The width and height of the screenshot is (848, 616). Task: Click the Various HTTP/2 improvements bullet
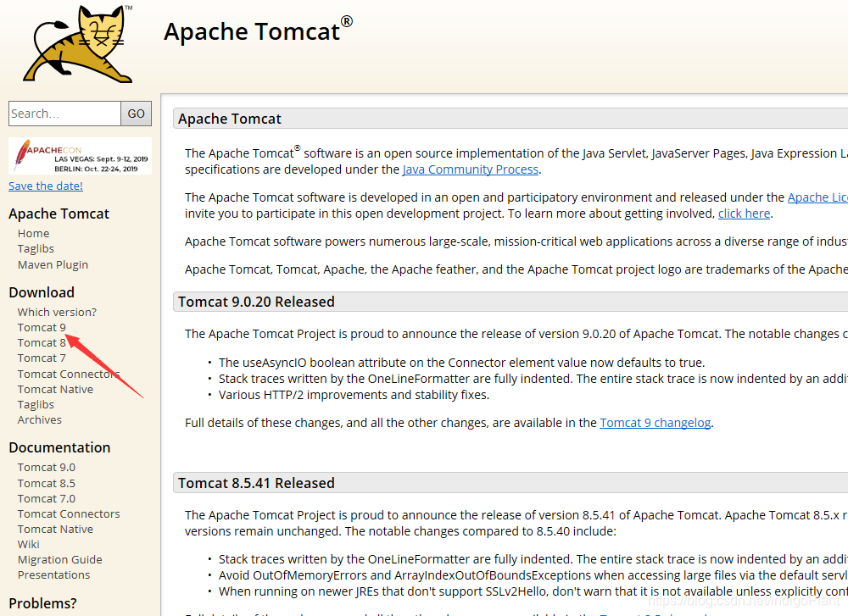pos(354,395)
